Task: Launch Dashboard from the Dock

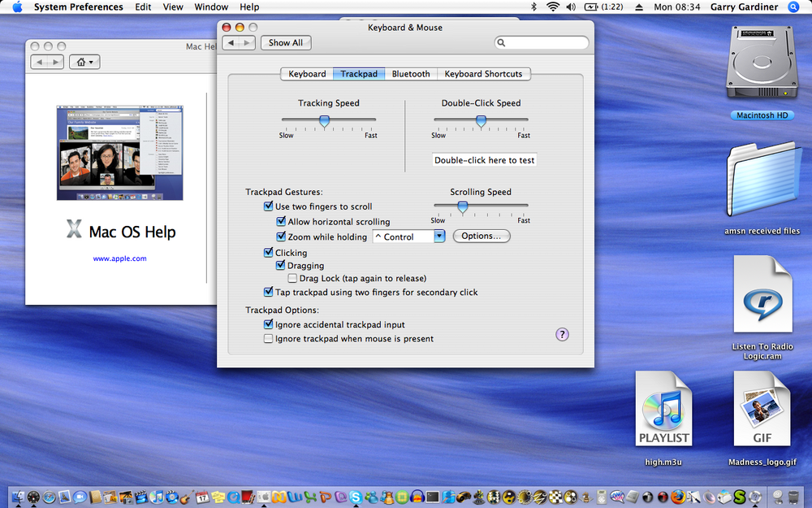Action: pyautogui.click(x=33, y=497)
